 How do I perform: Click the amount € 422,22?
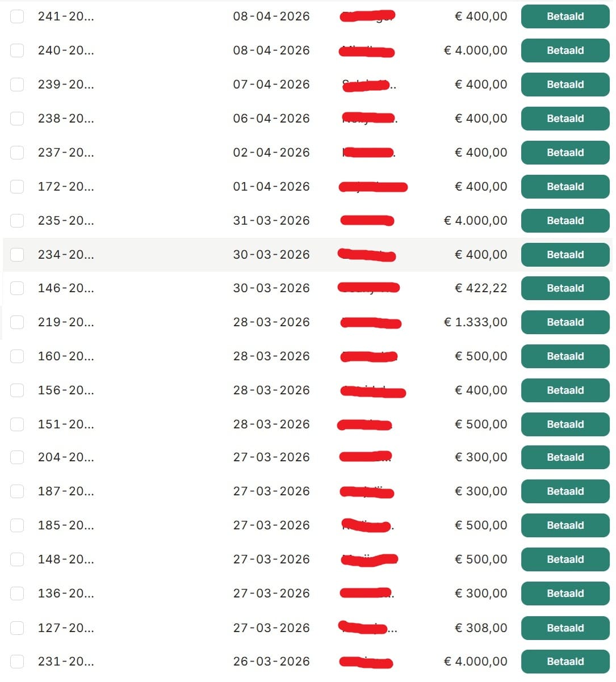point(481,288)
